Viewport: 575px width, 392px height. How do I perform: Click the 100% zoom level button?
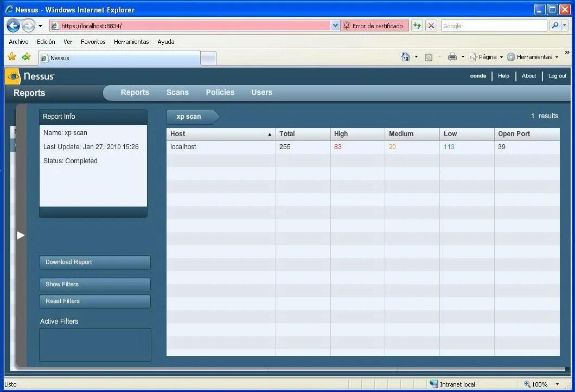536,384
